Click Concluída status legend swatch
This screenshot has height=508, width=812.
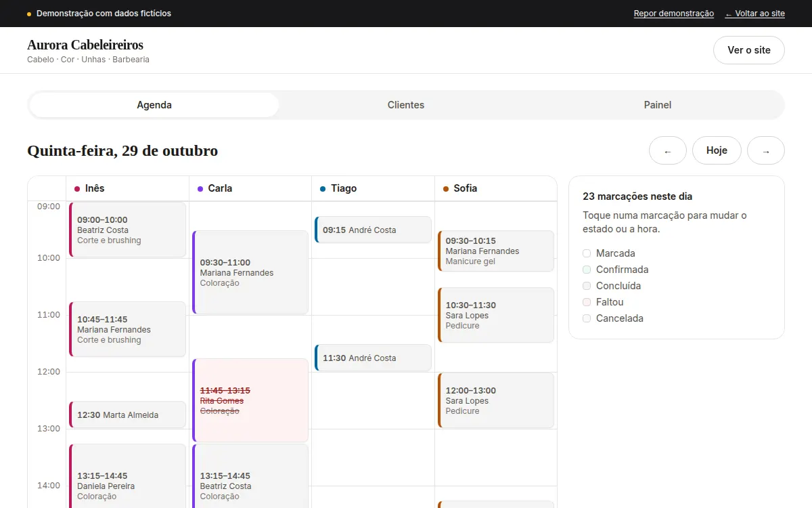point(587,286)
